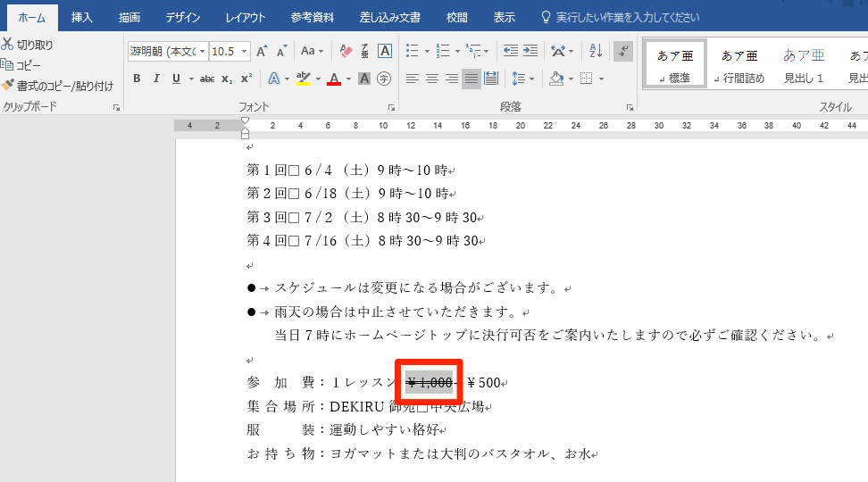Screen dimensions: 868x482
Task: Increase paragraph indent
Action: pyautogui.click(x=530, y=52)
